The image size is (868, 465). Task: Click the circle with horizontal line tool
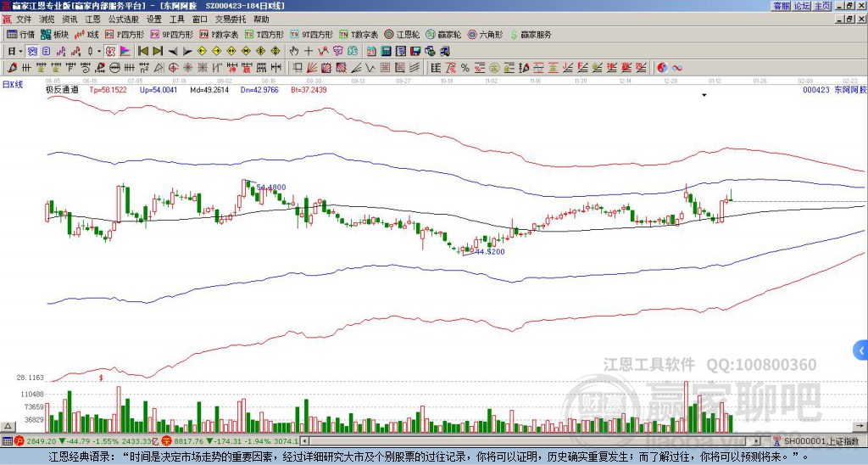(x=114, y=68)
